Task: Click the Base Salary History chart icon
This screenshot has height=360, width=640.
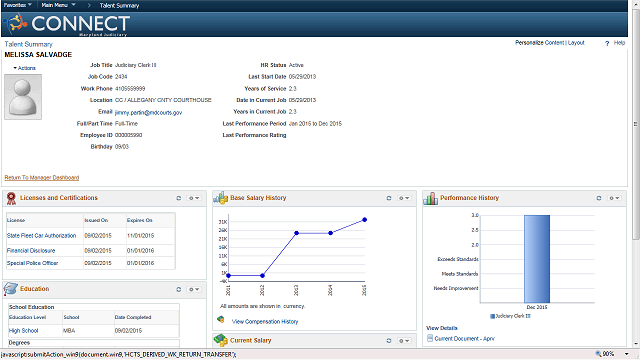Action: 221,198
